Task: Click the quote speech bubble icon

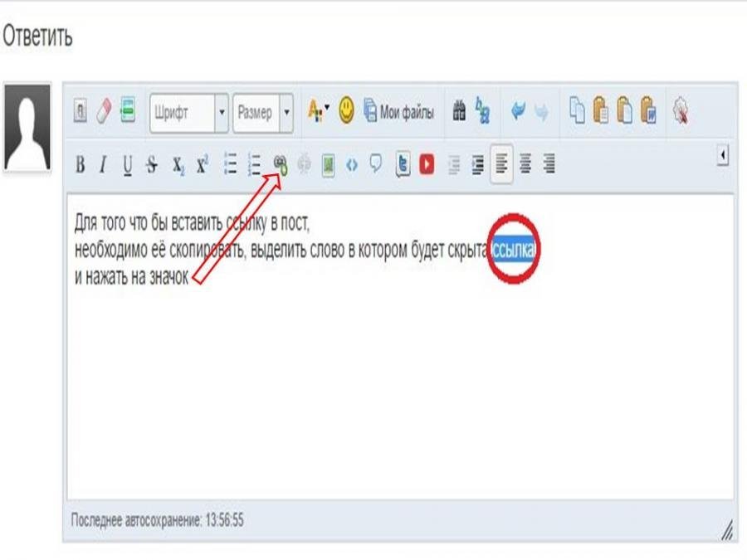Action: 376,164
